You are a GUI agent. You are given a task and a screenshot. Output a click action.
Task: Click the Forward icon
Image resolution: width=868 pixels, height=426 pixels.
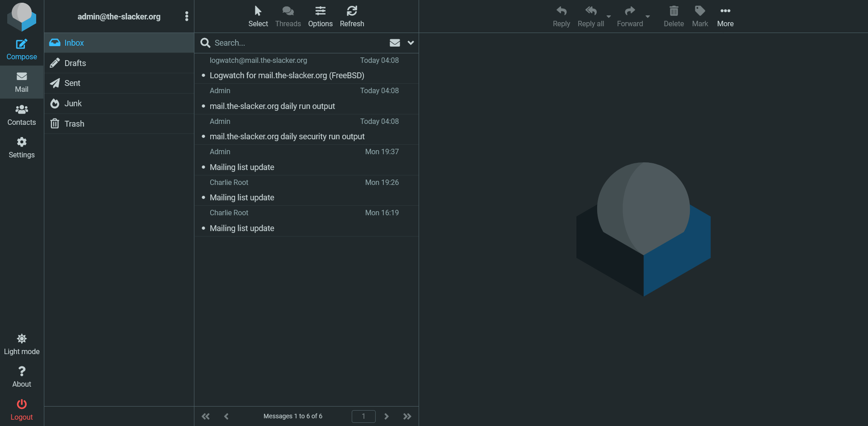click(x=629, y=16)
